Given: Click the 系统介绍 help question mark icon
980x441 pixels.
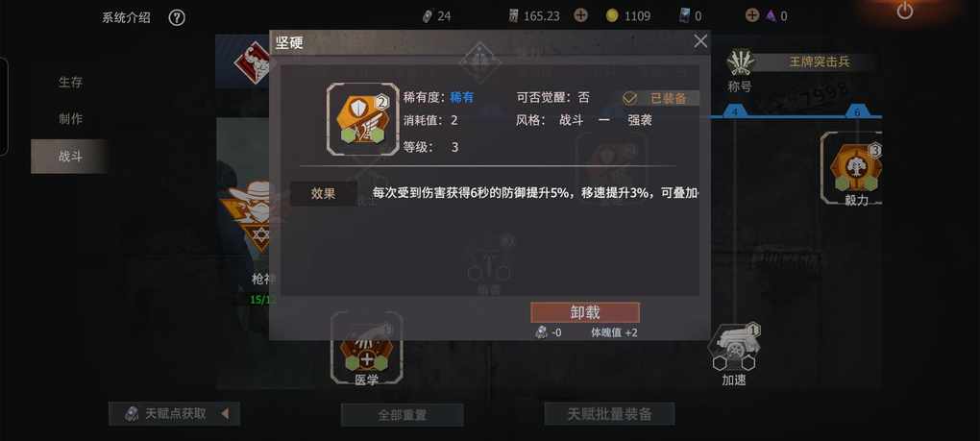Looking at the screenshot, I should [x=177, y=18].
